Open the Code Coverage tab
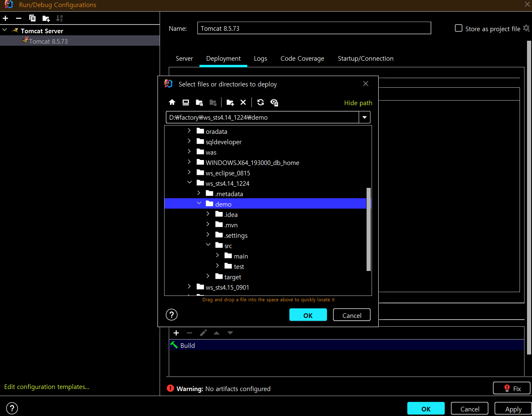The image size is (532, 416). pos(302,59)
